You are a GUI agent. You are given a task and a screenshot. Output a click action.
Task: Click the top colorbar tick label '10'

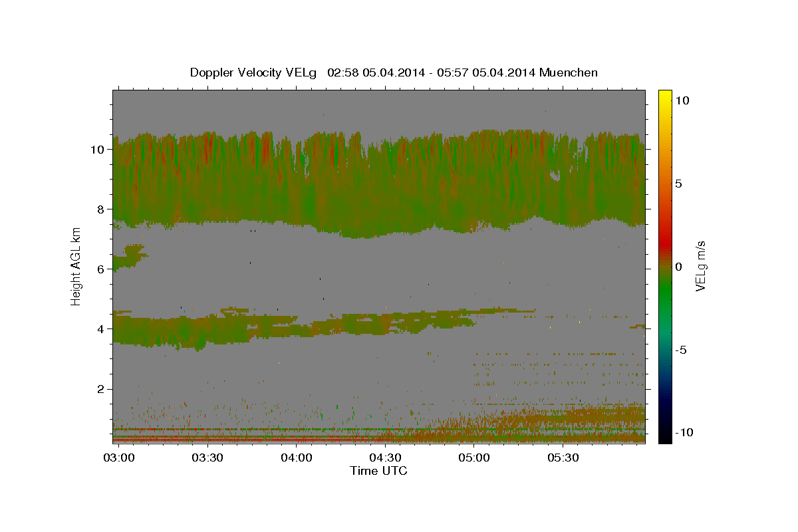point(682,100)
